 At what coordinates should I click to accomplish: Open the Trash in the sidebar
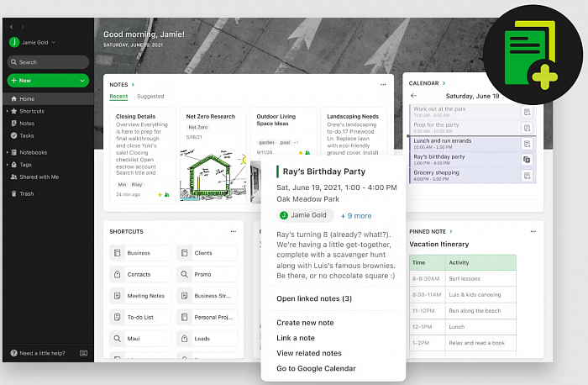pyautogui.click(x=26, y=193)
